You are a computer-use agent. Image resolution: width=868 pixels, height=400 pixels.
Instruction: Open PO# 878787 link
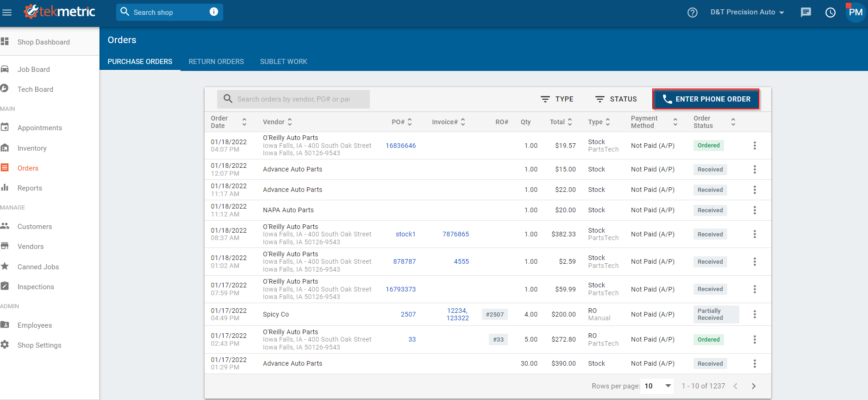[x=405, y=261]
